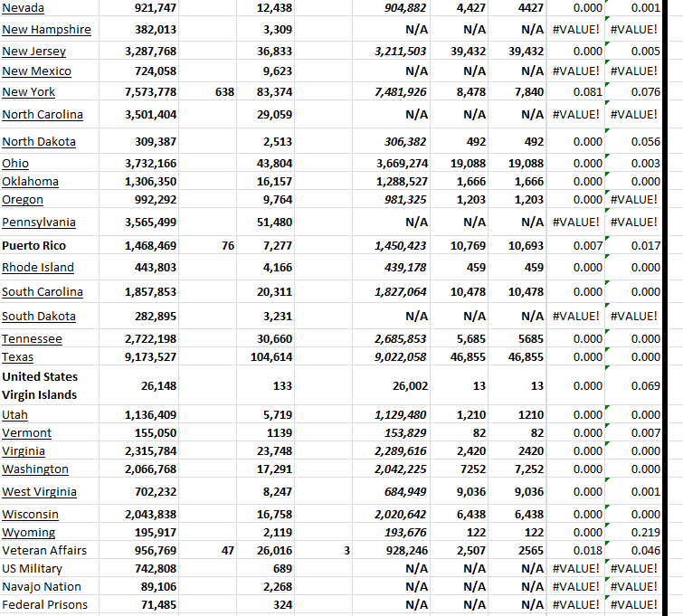
Task: Click the 104,614 cell for Texas
Action: point(270,357)
